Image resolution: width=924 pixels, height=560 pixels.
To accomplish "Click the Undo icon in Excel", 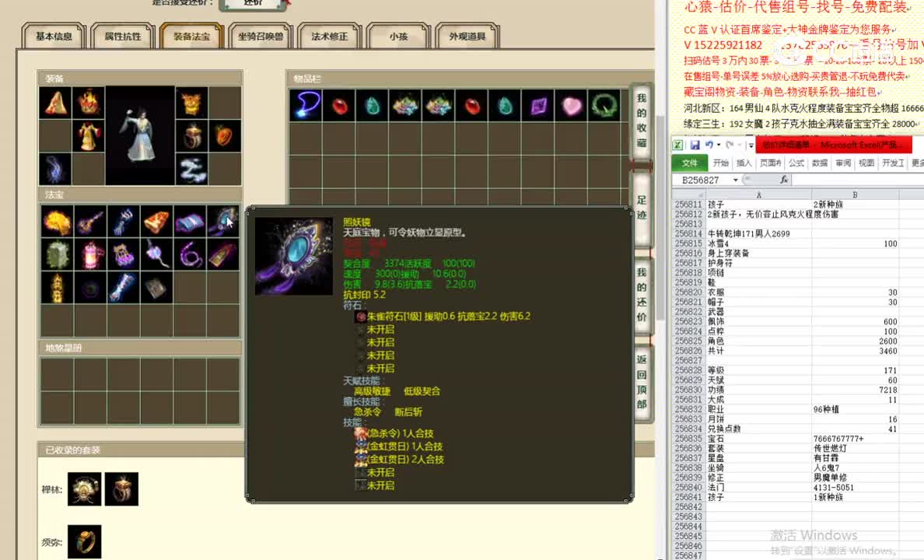I will pos(709,145).
